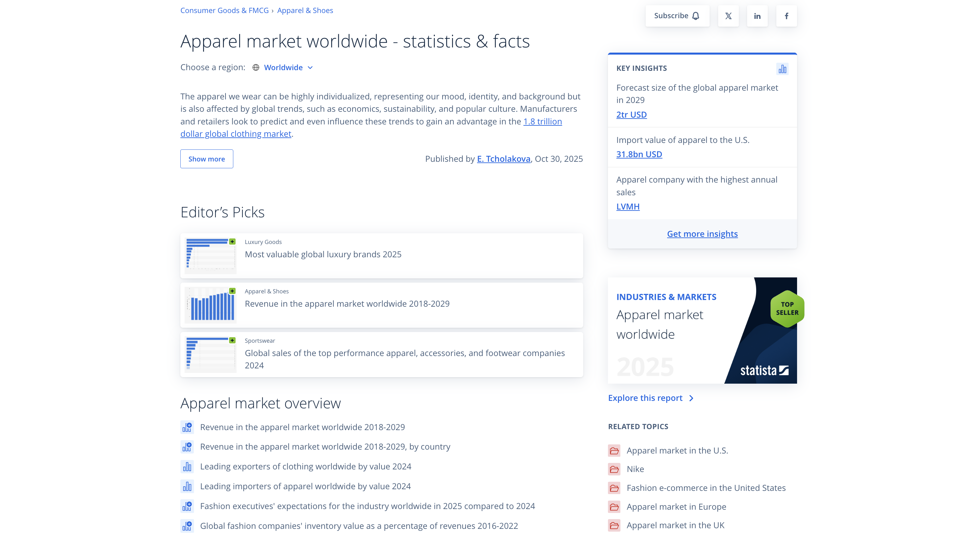This screenshot has height=536, width=980.
Task: Share page on Facebook
Action: (x=786, y=16)
